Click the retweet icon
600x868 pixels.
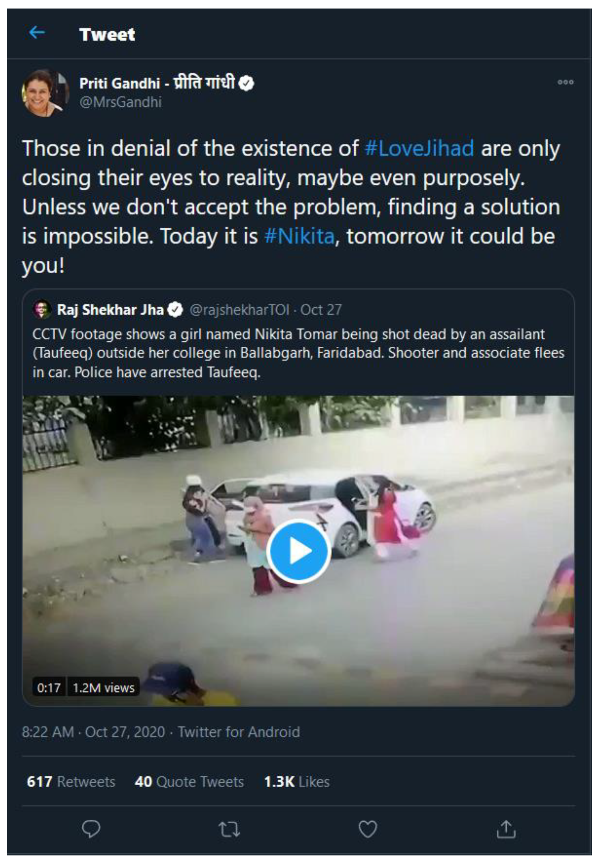coord(229,829)
